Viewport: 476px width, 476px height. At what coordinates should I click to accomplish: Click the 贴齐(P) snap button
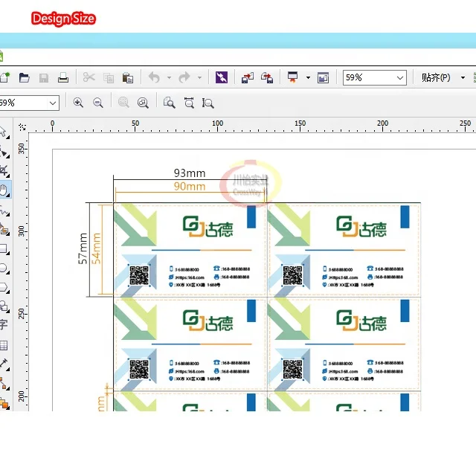point(436,77)
